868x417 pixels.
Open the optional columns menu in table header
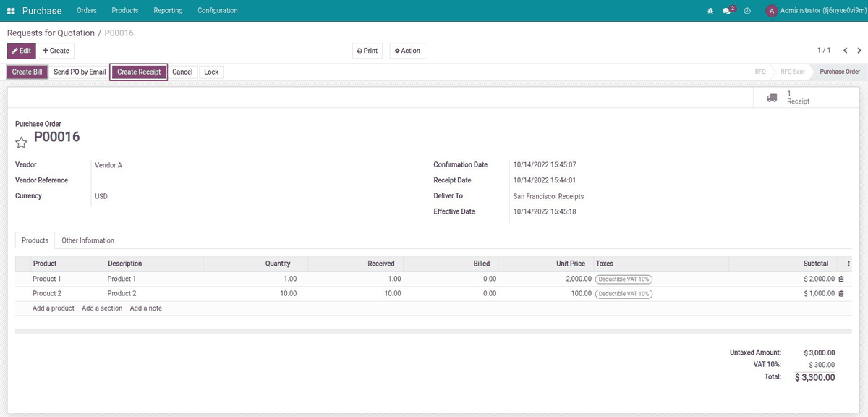click(x=848, y=264)
